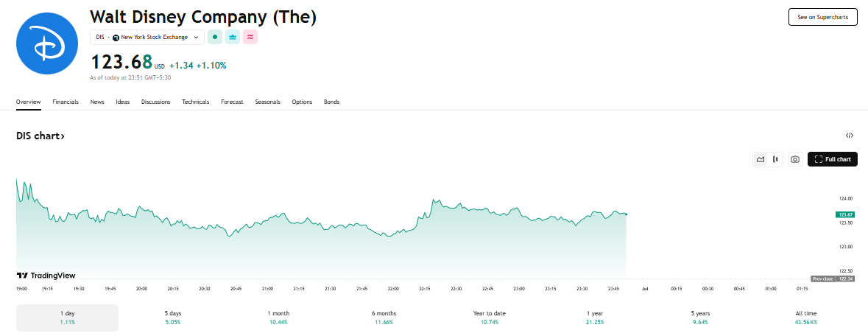Click See on Supercharts button
The image size is (868, 336).
point(822,17)
